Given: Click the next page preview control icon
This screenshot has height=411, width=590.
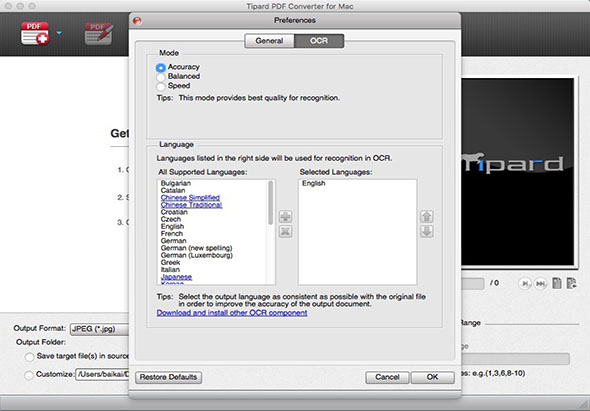Looking at the screenshot, I should click(525, 283).
